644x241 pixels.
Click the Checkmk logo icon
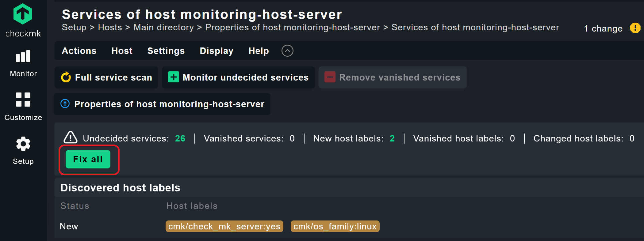(23, 14)
